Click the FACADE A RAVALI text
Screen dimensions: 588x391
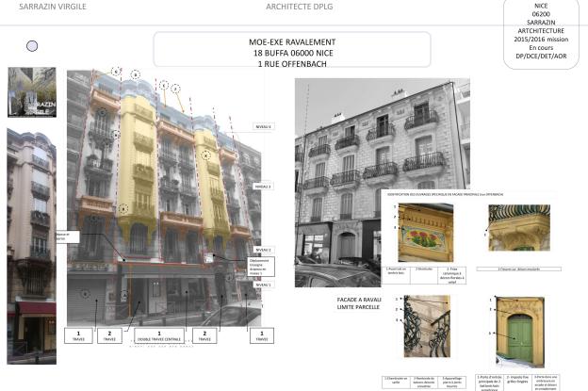point(359,300)
